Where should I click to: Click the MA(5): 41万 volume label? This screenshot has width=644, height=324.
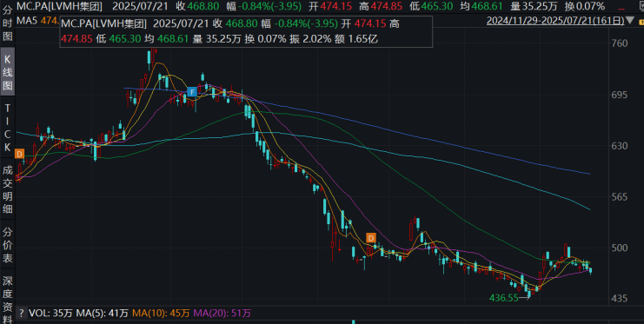pyautogui.click(x=103, y=314)
